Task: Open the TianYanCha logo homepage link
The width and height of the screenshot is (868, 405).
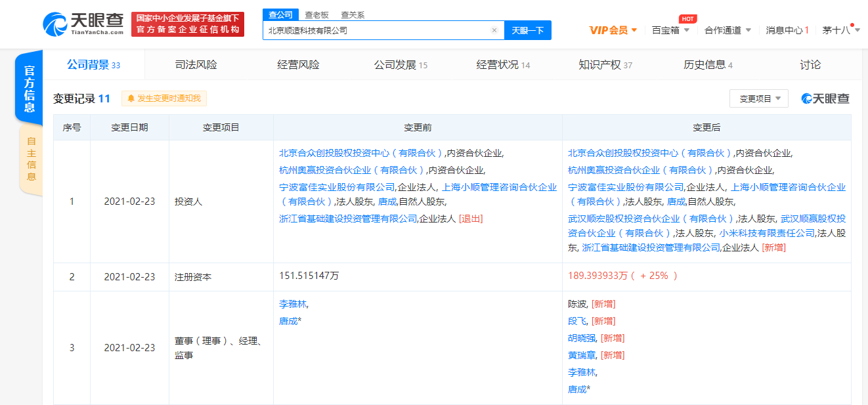Action: tap(83, 24)
